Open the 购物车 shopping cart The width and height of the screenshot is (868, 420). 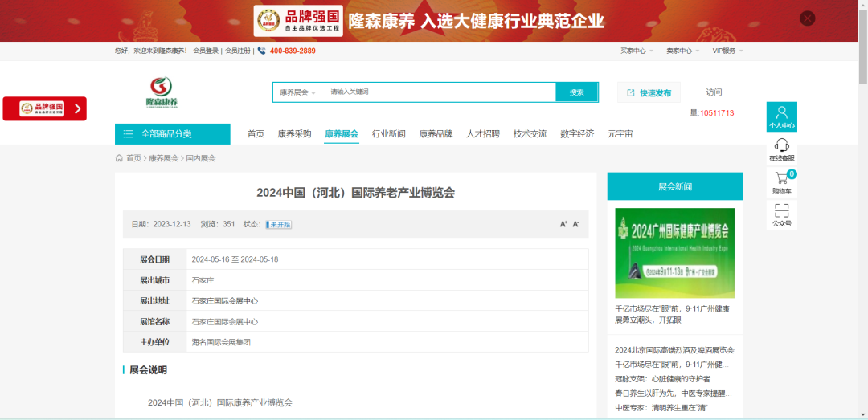(781, 182)
